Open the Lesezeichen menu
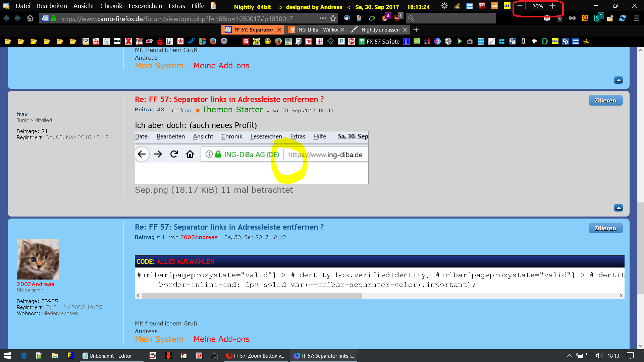 pos(145,6)
